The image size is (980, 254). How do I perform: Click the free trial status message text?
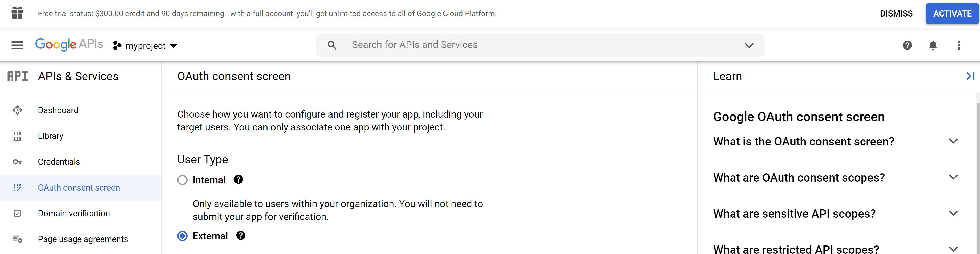pos(267,13)
